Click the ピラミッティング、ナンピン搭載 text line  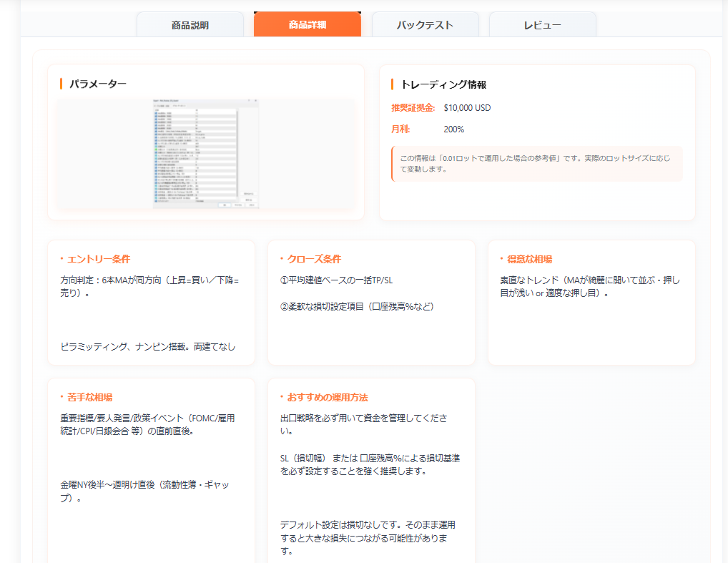[148, 346]
